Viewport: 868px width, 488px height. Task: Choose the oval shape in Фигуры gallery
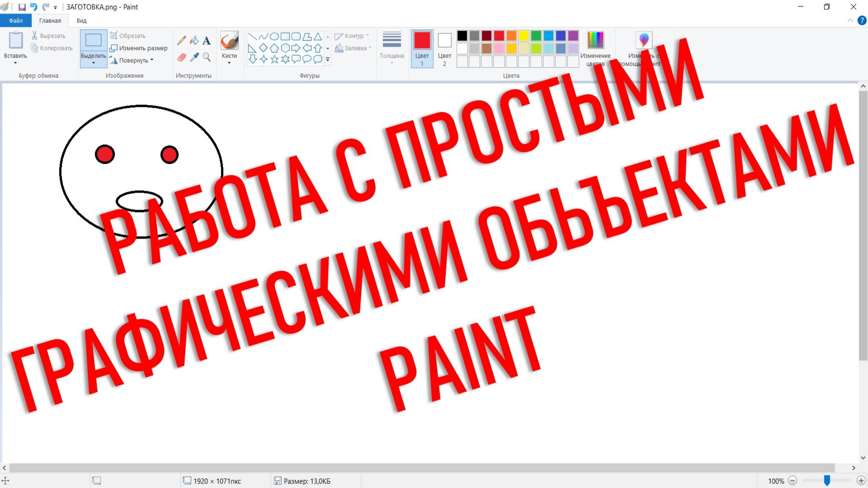[275, 37]
